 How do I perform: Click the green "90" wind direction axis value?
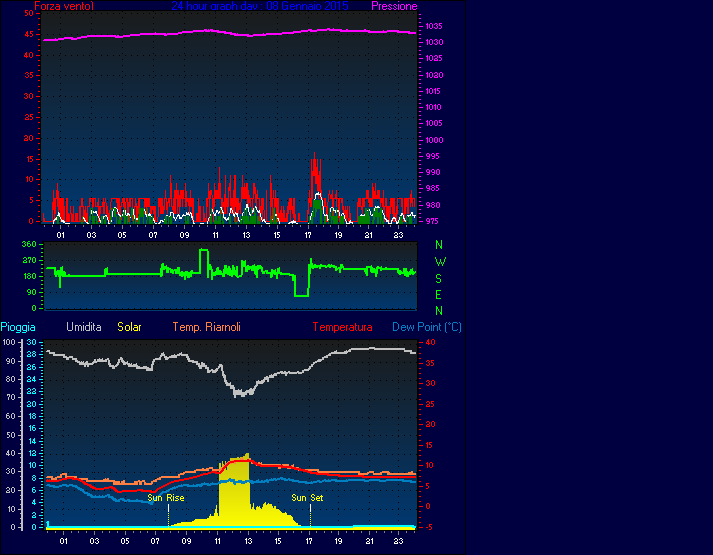31,292
